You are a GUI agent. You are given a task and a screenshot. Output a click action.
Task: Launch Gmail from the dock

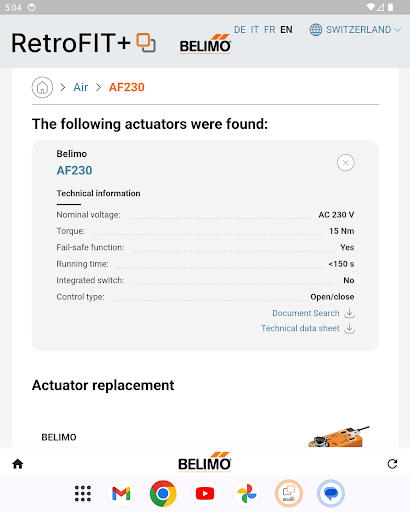pos(121,493)
